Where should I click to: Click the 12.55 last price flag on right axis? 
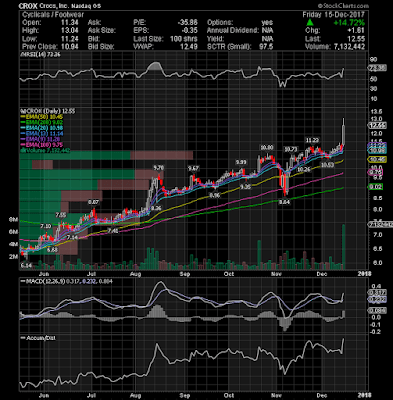point(377,125)
